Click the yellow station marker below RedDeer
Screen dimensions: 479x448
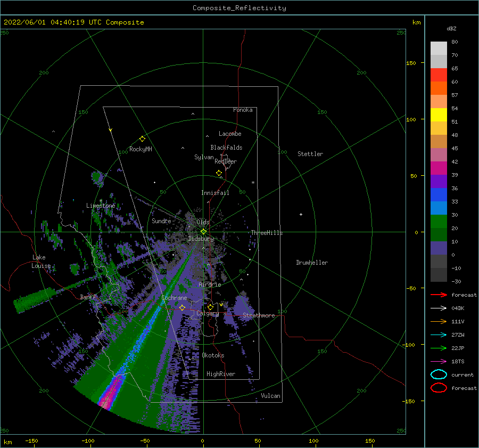tap(219, 173)
